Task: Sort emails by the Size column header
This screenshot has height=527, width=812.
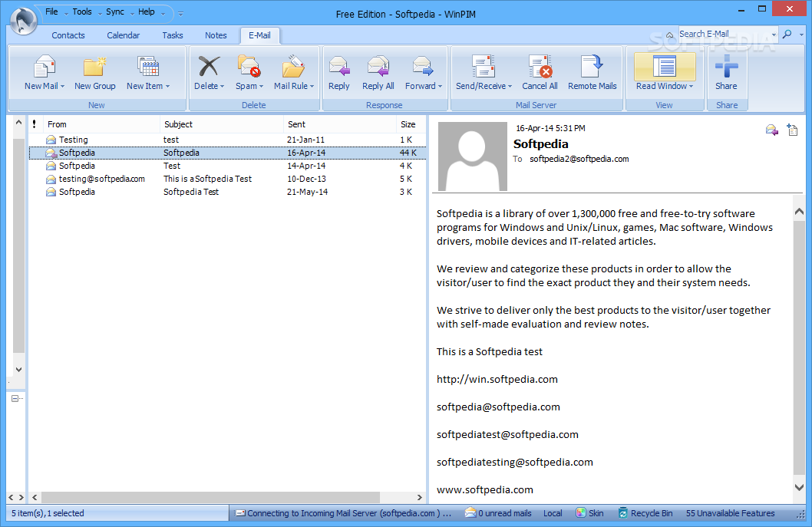Action: [411, 124]
